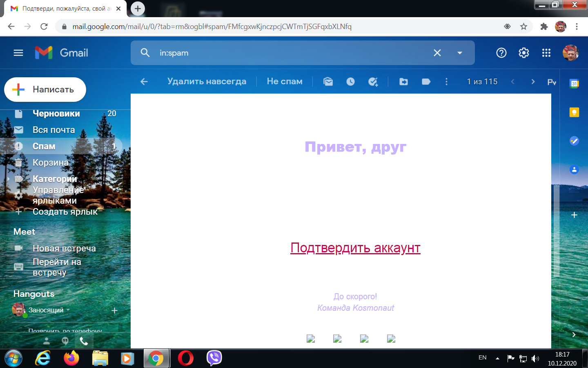Open search options dropdown arrow
Image resolution: width=588 pixels, height=368 pixels.
click(460, 53)
